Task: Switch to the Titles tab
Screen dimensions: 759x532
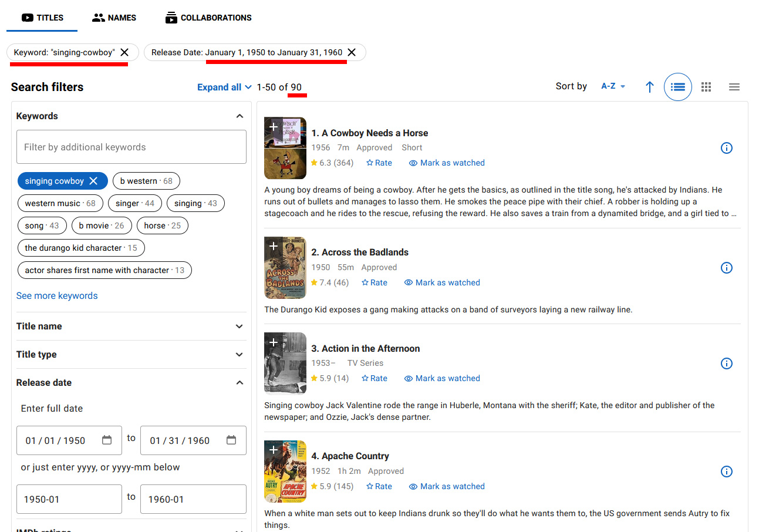Action: [42, 18]
